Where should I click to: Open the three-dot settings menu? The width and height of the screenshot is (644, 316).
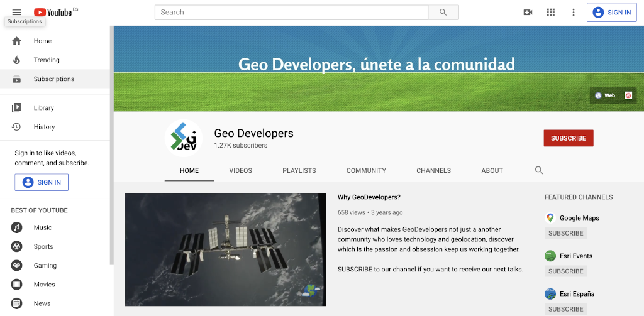[574, 13]
